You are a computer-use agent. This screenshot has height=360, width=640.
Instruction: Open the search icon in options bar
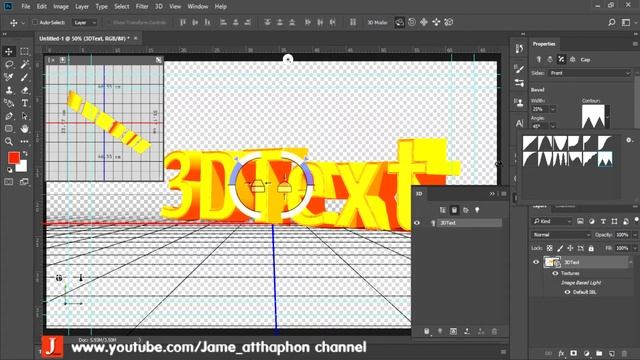611,22
